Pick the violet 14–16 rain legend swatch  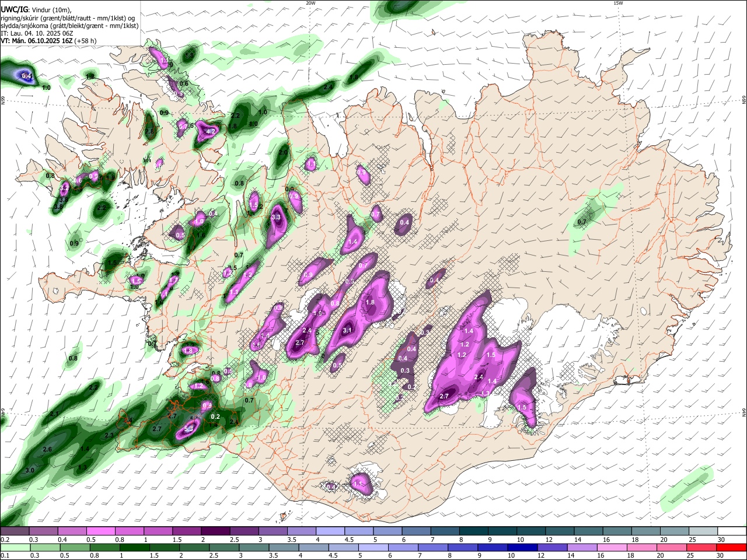[x=582, y=547]
